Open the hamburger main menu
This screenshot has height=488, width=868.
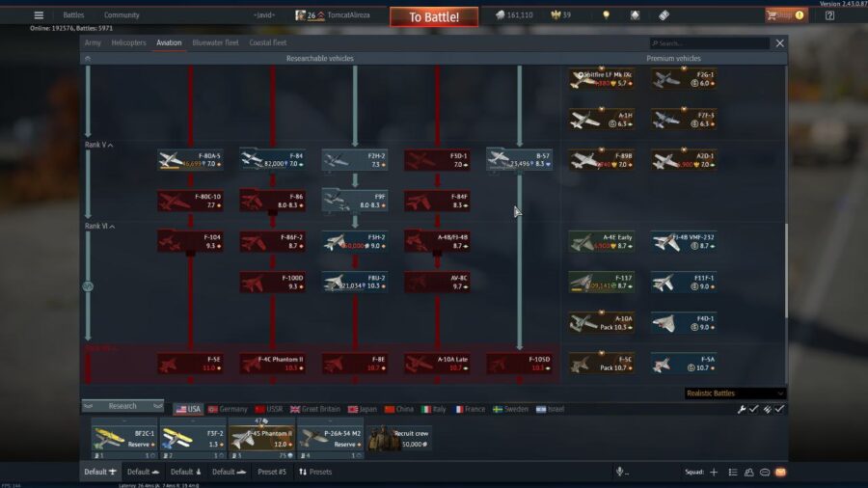[39, 15]
